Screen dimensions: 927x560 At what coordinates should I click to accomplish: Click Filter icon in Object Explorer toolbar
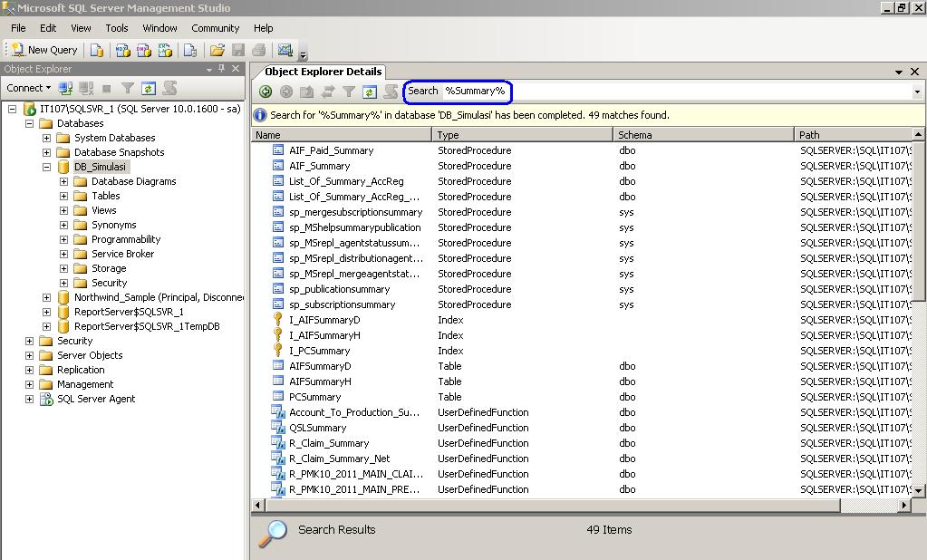click(128, 89)
